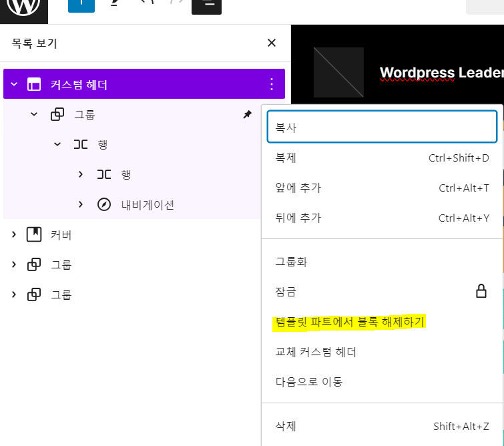The image size is (504, 446).
Task: Select 템플릿 파트에서 블록 해제하기 menu item
Action: pos(350,322)
